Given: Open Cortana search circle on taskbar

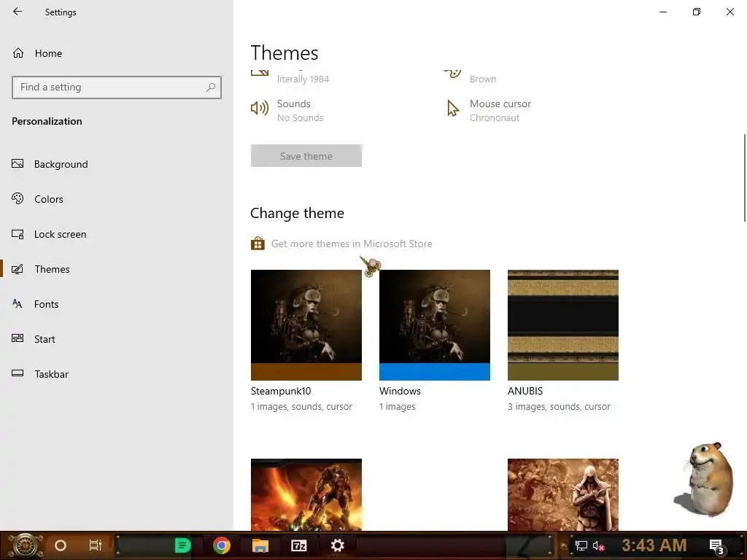Looking at the screenshot, I should pyautogui.click(x=60, y=545).
